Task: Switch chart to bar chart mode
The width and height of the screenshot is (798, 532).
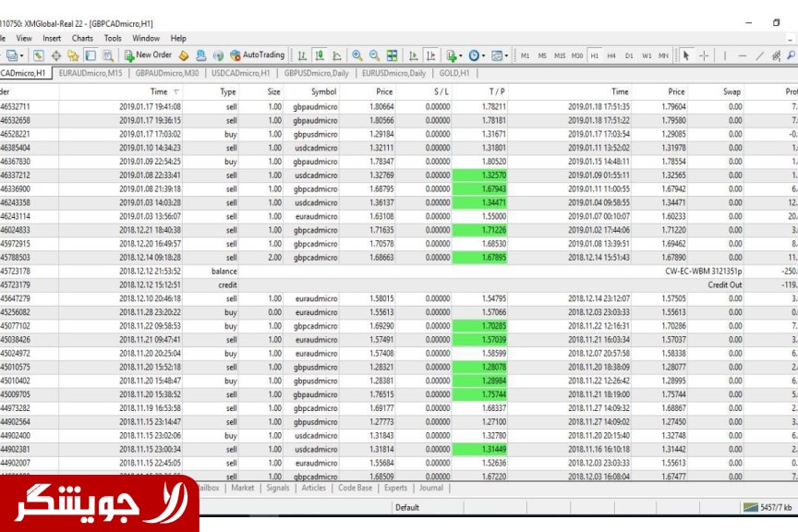Action: (302, 55)
